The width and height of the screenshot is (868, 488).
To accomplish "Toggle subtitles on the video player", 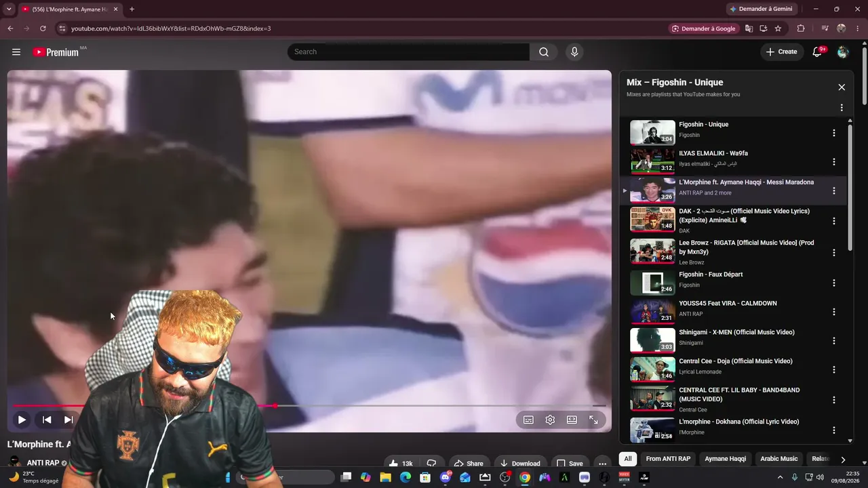I will (528, 420).
